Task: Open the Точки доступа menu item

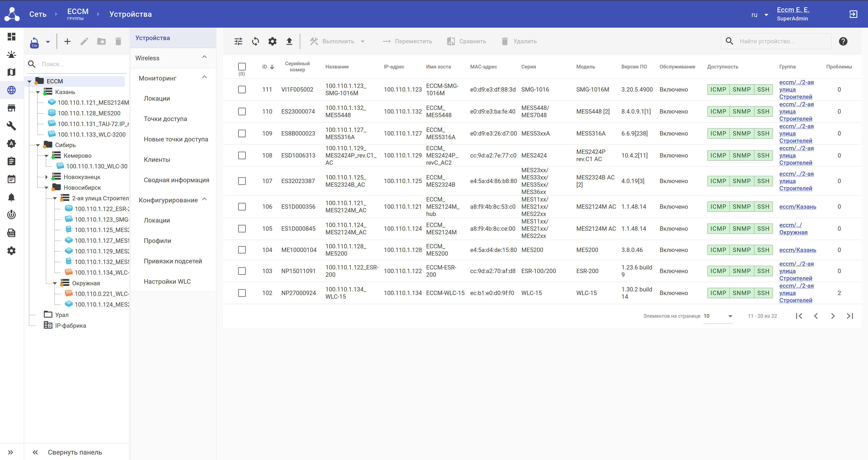Action: 165,119
